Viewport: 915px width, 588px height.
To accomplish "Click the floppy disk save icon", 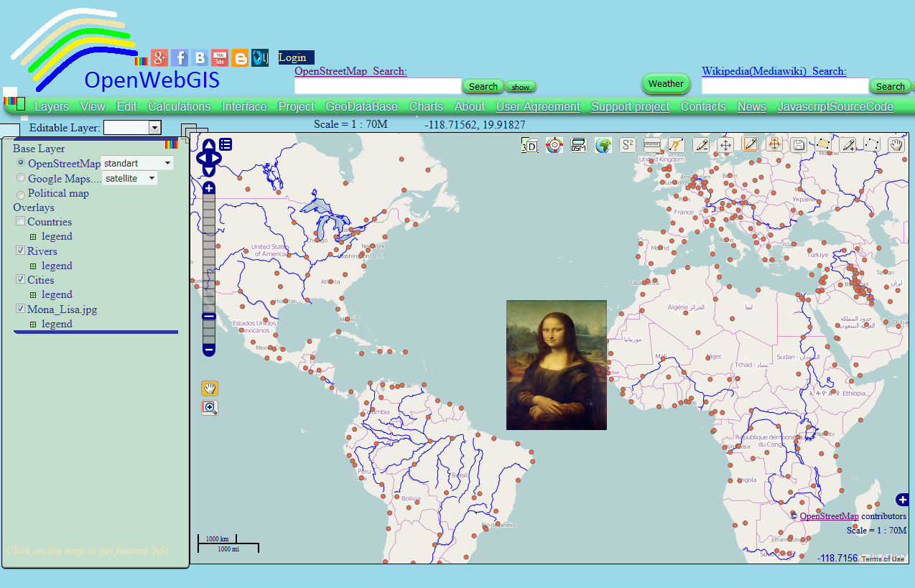I will (798, 145).
